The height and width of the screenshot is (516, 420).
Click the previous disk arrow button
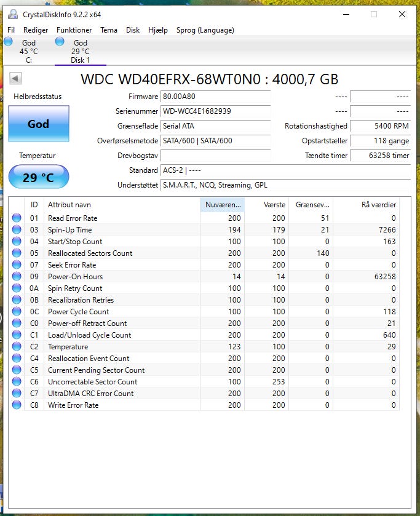15,79
